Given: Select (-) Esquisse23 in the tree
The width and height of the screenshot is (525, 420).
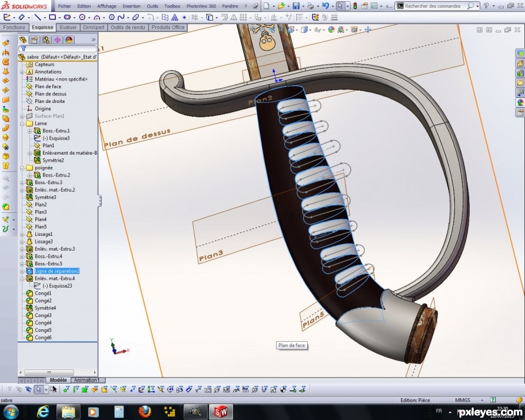Looking at the screenshot, I should click(x=57, y=286).
